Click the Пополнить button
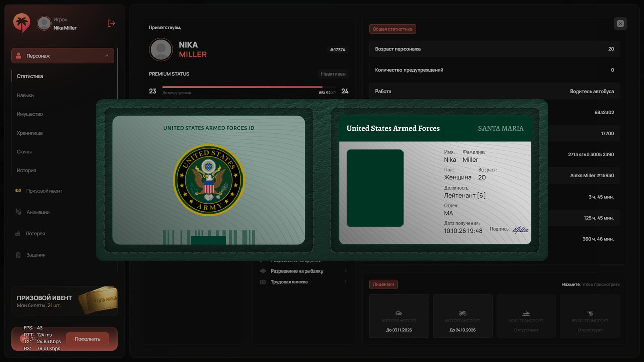Screen dimensions: 644x362 [88, 339]
